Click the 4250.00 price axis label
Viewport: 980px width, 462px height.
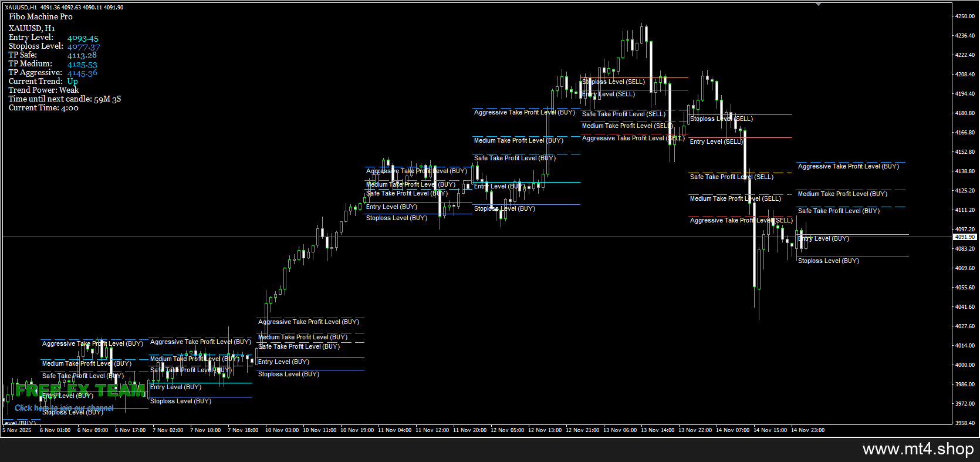[x=965, y=16]
